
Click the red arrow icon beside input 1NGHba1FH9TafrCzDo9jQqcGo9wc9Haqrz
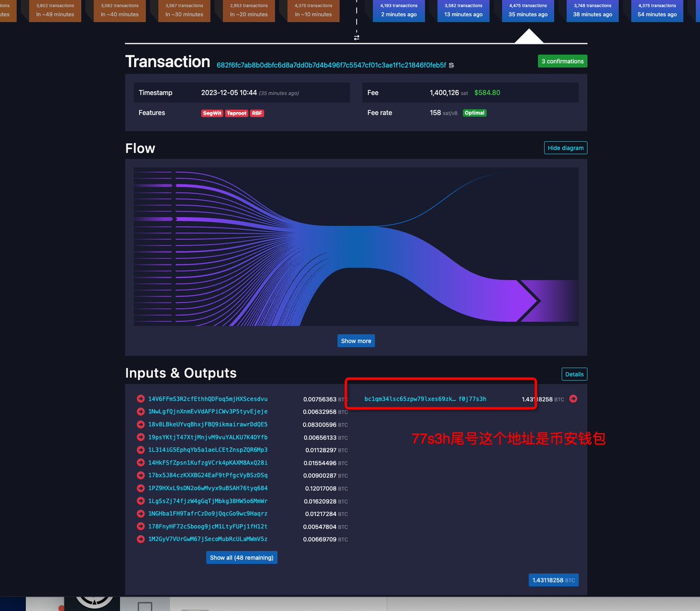tap(141, 514)
